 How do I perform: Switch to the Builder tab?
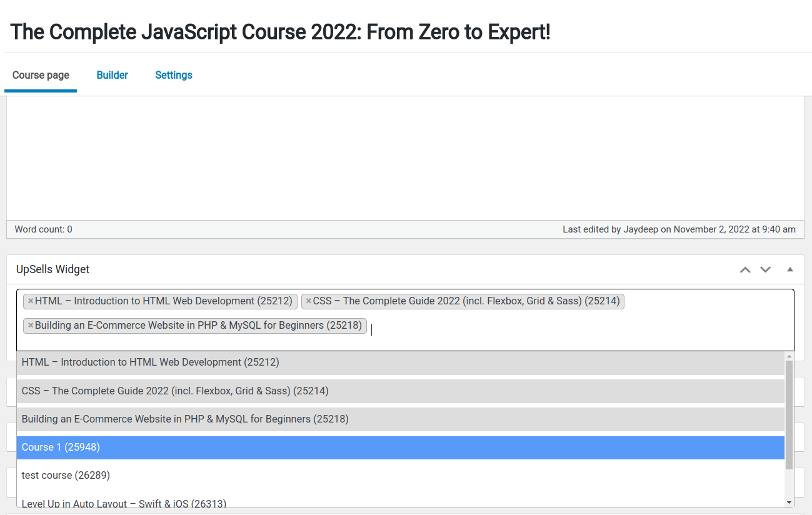[112, 75]
